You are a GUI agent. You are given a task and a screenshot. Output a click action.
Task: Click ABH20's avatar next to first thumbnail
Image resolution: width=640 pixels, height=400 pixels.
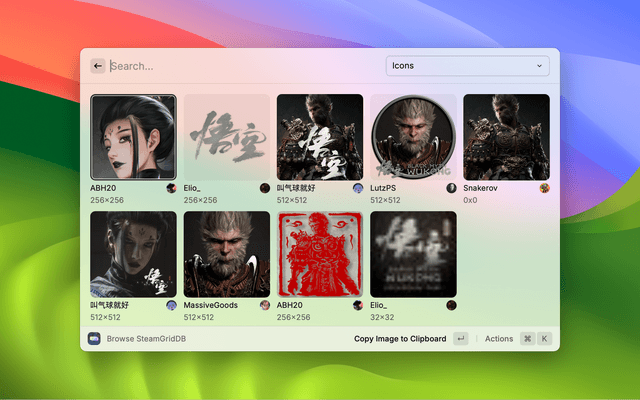click(x=171, y=188)
